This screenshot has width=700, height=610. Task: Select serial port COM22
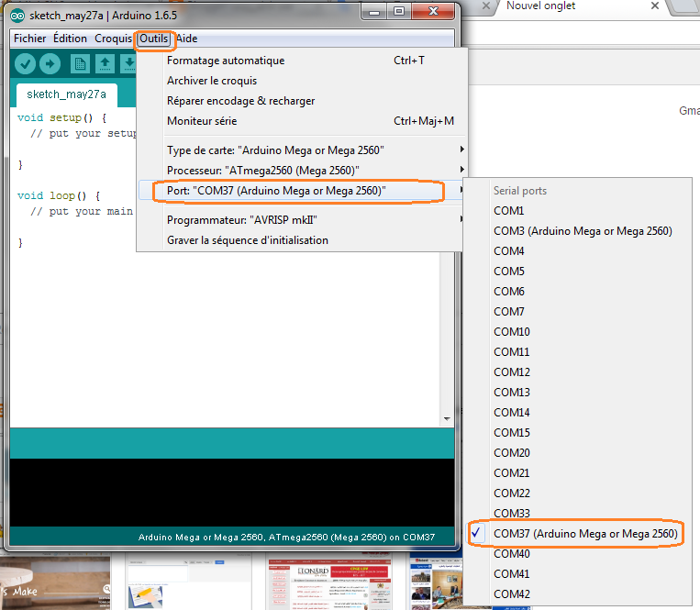[578, 494]
